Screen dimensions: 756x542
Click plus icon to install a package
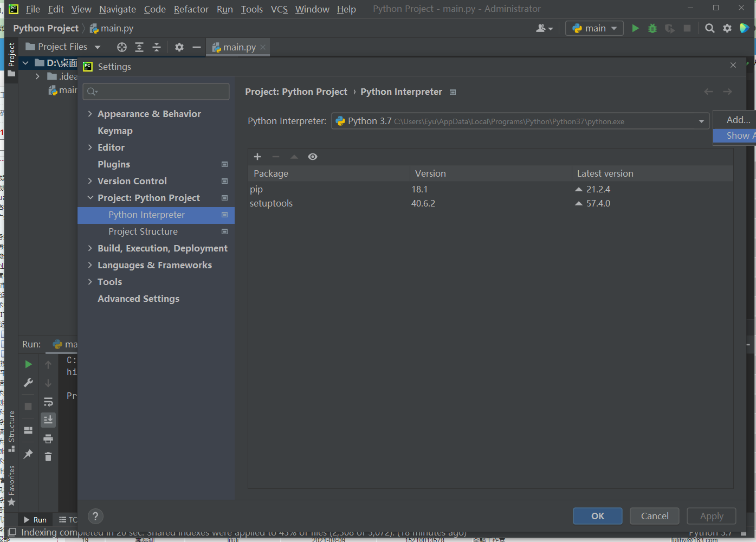click(257, 157)
